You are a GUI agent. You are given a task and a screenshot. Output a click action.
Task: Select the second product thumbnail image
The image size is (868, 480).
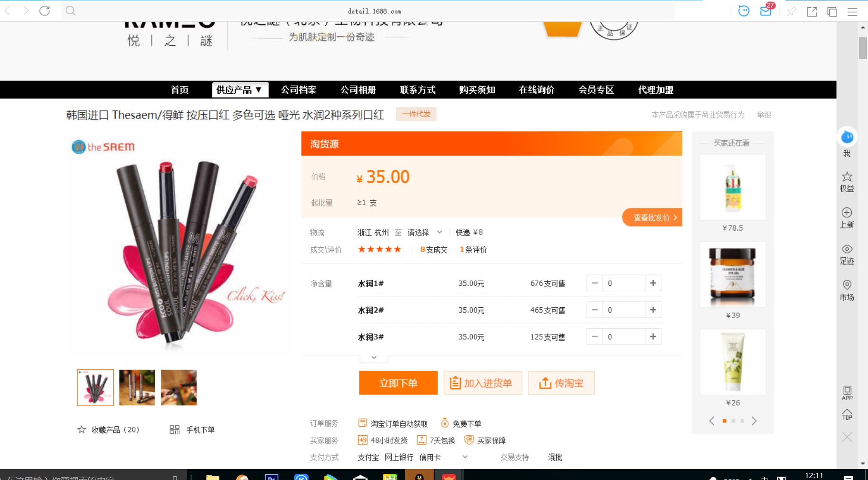tap(137, 387)
